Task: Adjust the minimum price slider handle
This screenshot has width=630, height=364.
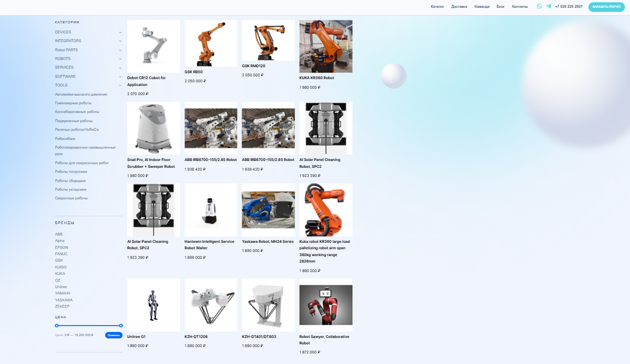Action: (57, 326)
